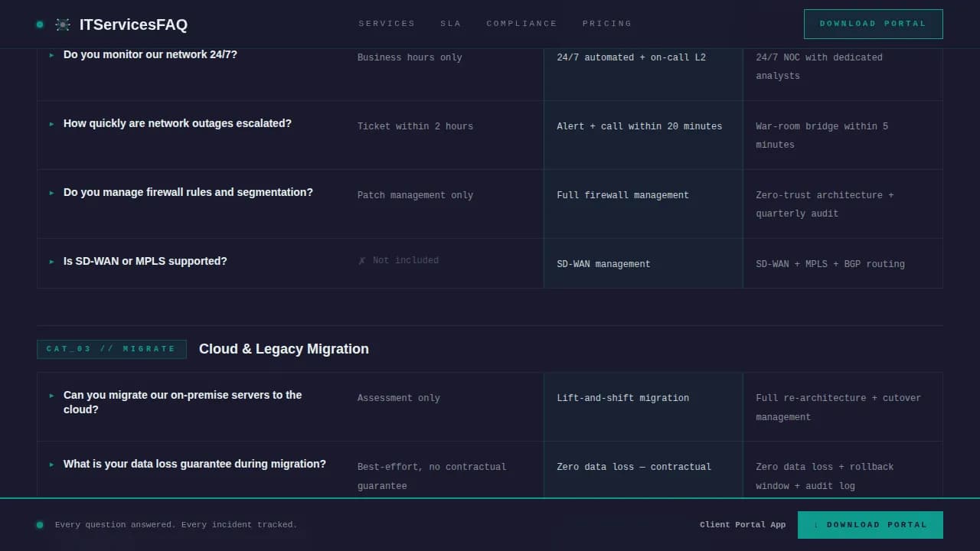Expand 'How quickly are network outages escalated?'

tap(178, 123)
